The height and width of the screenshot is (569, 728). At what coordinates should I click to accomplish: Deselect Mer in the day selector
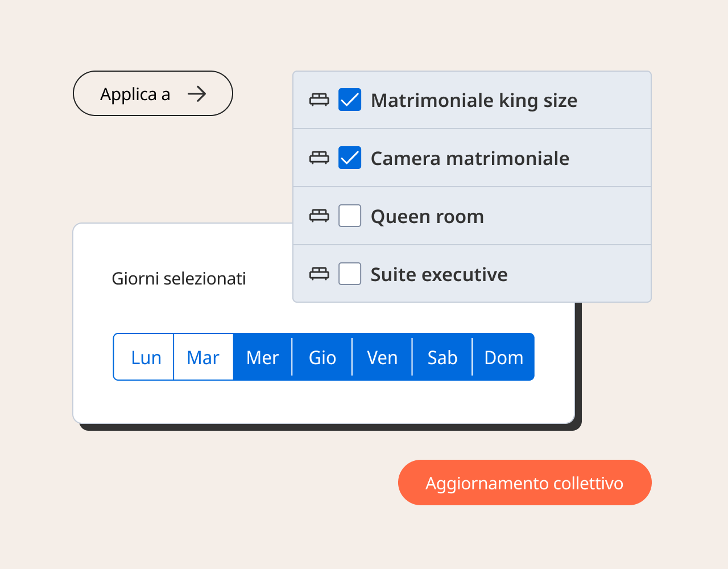pyautogui.click(x=263, y=357)
